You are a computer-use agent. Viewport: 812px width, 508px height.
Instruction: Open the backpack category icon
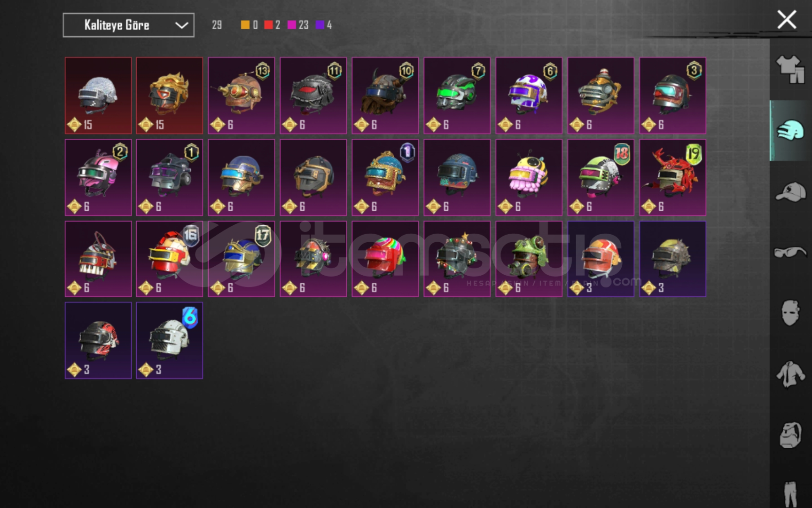(790, 435)
